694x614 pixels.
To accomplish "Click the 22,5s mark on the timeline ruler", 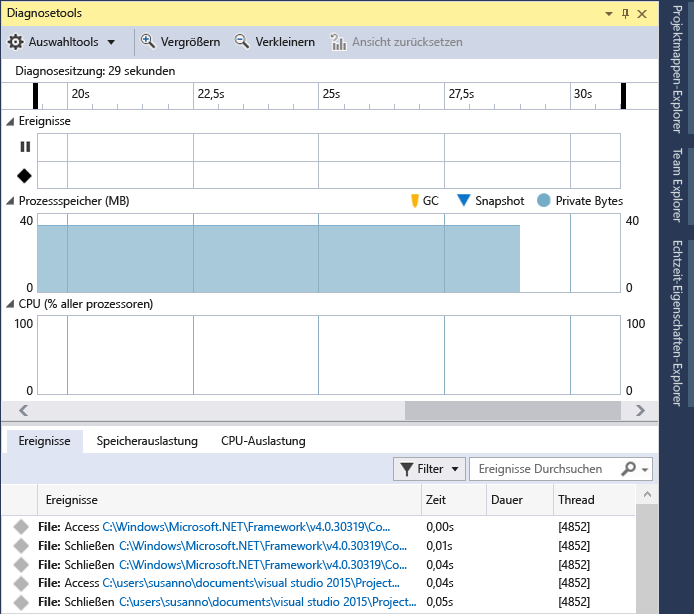I will [211, 94].
